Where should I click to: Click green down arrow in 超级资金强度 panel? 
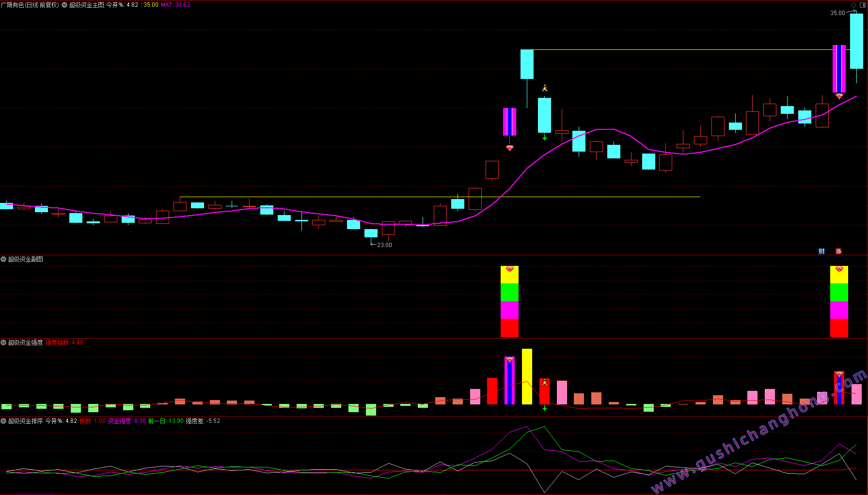click(545, 408)
